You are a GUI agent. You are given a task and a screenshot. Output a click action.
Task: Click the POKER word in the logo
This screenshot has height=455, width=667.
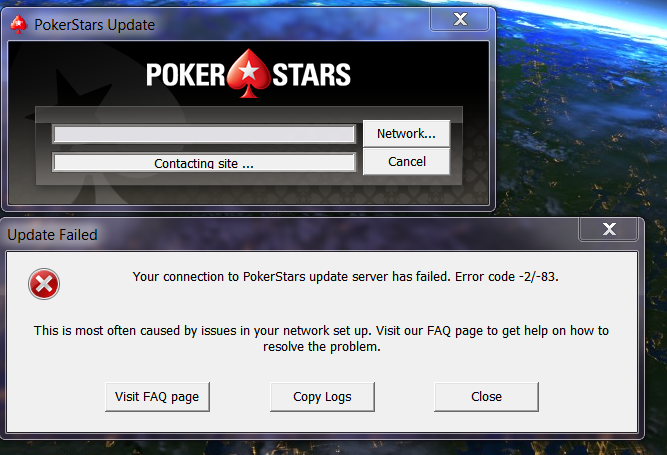tap(185, 75)
